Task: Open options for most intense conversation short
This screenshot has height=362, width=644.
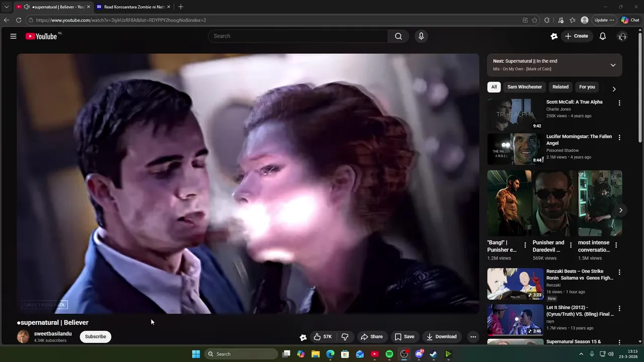Action: coord(616,245)
